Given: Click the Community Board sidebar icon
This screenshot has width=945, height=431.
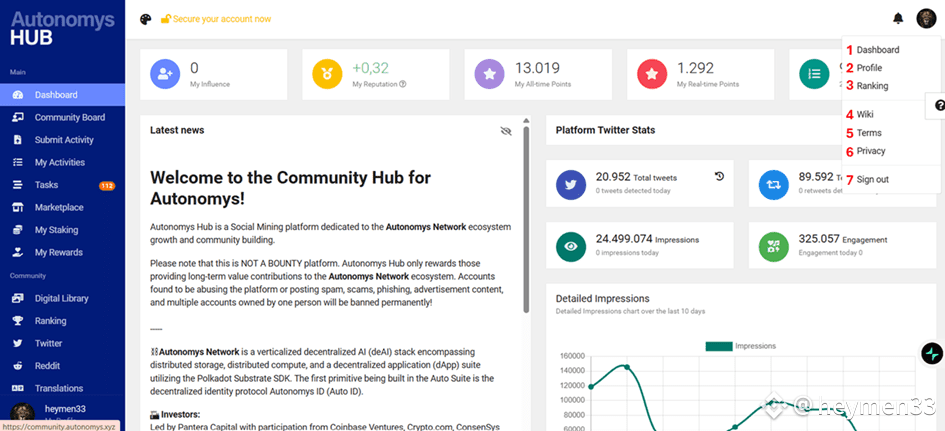Looking at the screenshot, I should 17,118.
